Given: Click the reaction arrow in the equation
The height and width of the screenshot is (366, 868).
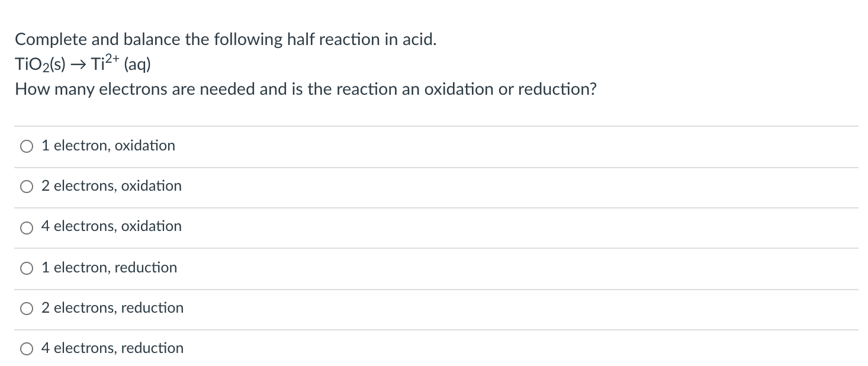Looking at the screenshot, I should tap(78, 65).
